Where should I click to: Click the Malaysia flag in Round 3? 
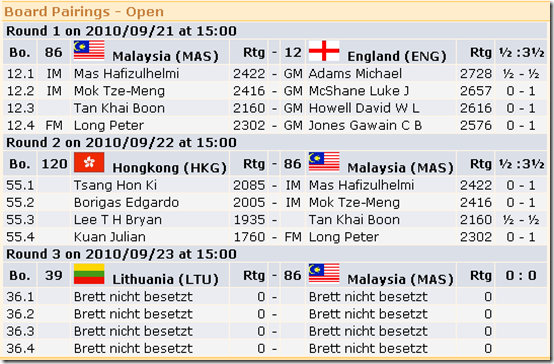324,274
